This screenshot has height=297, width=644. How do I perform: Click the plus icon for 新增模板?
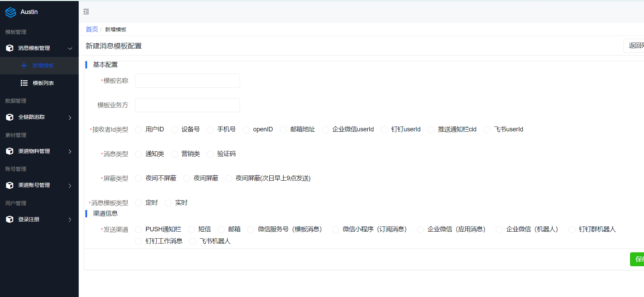pyautogui.click(x=24, y=65)
